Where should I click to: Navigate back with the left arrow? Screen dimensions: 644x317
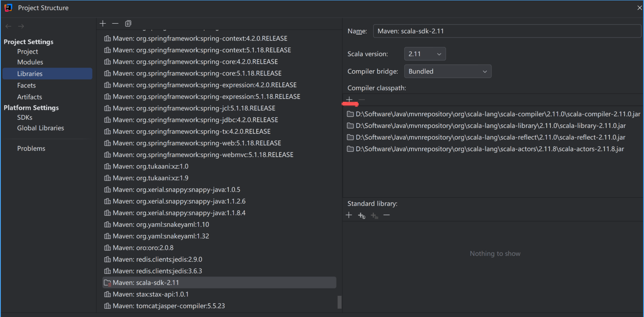(x=8, y=26)
